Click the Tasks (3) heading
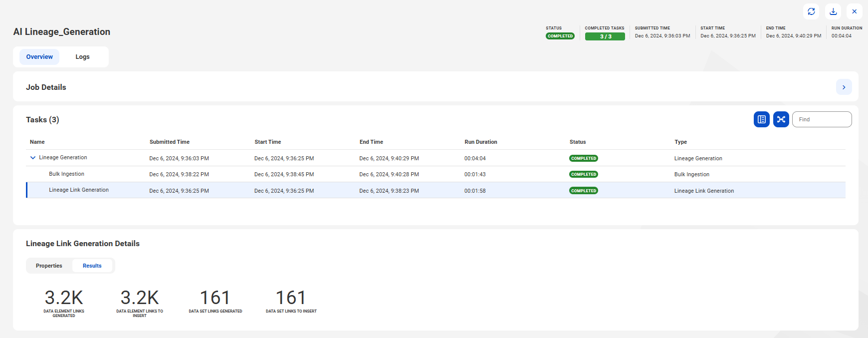 (x=42, y=120)
